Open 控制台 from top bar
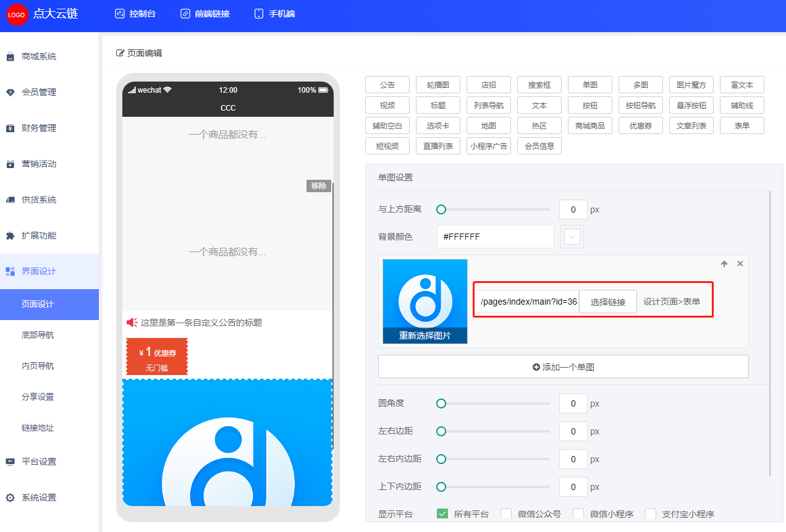 point(135,14)
